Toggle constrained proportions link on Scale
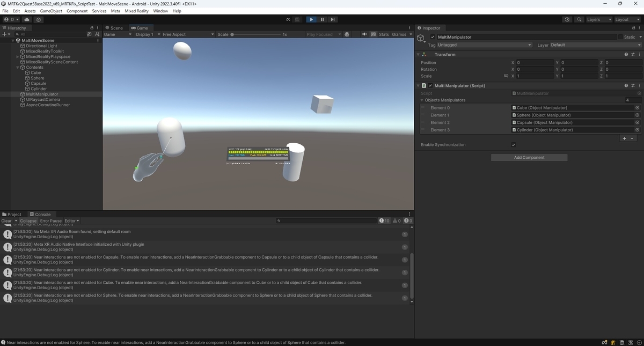 506,76
